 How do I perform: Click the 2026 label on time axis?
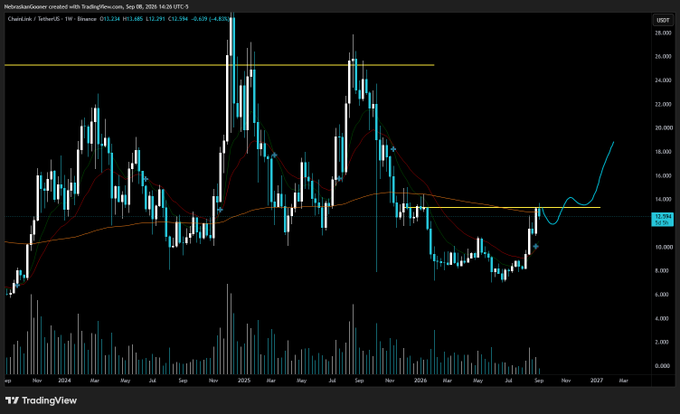pos(420,381)
